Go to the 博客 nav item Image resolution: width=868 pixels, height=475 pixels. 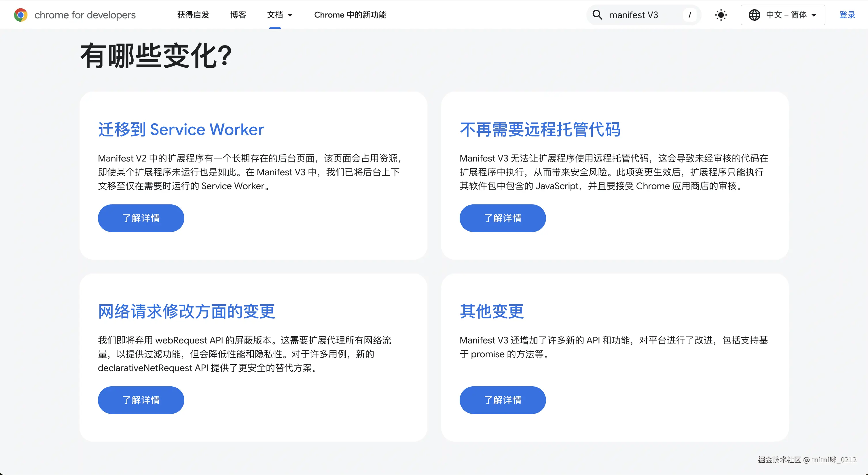coord(238,15)
